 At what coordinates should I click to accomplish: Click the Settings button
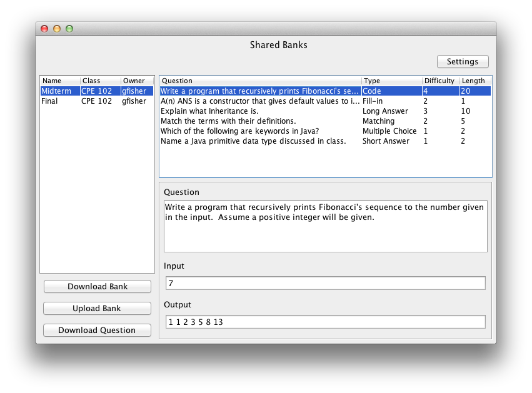click(x=463, y=62)
